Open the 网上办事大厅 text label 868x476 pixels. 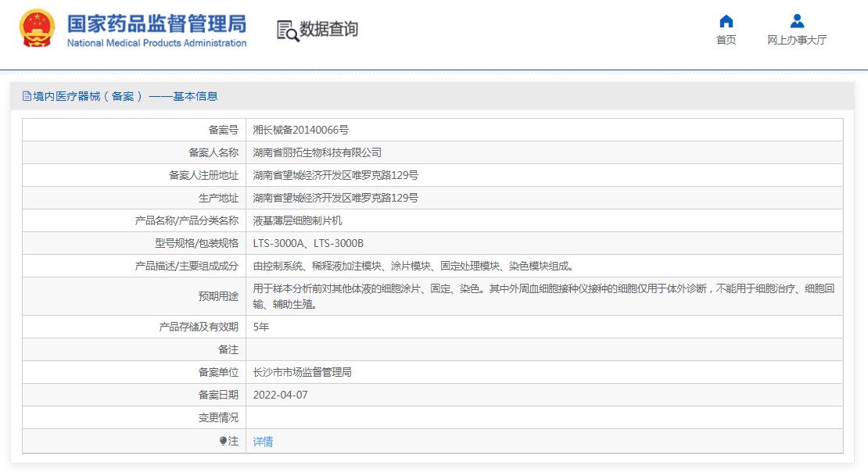[x=797, y=40]
